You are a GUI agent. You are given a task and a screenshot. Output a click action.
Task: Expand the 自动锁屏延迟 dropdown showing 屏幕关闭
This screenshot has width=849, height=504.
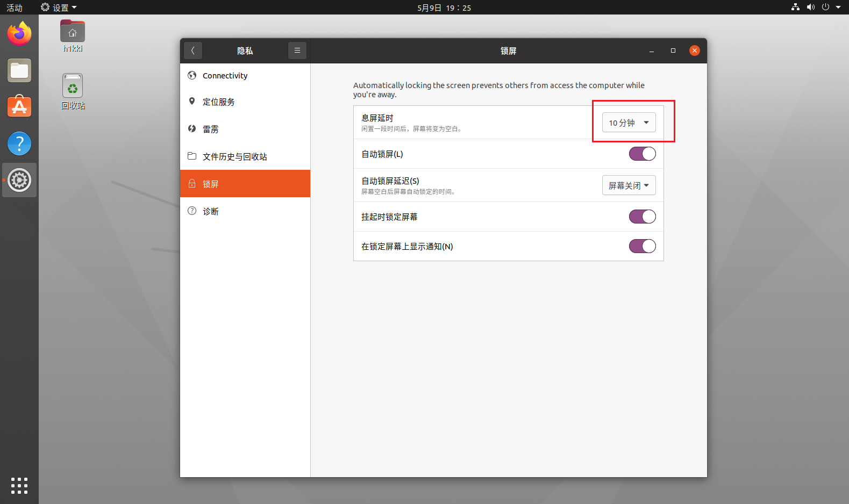pyautogui.click(x=629, y=185)
